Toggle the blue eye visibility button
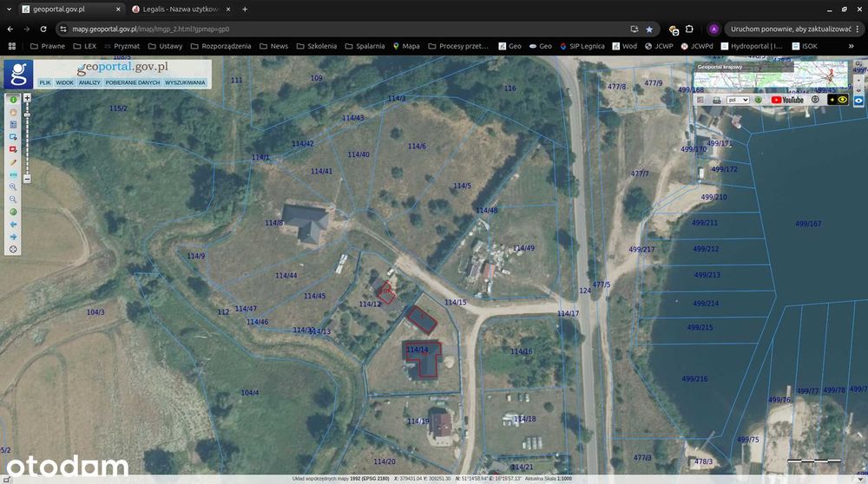Viewport: 868px width, 484px height. [x=858, y=101]
